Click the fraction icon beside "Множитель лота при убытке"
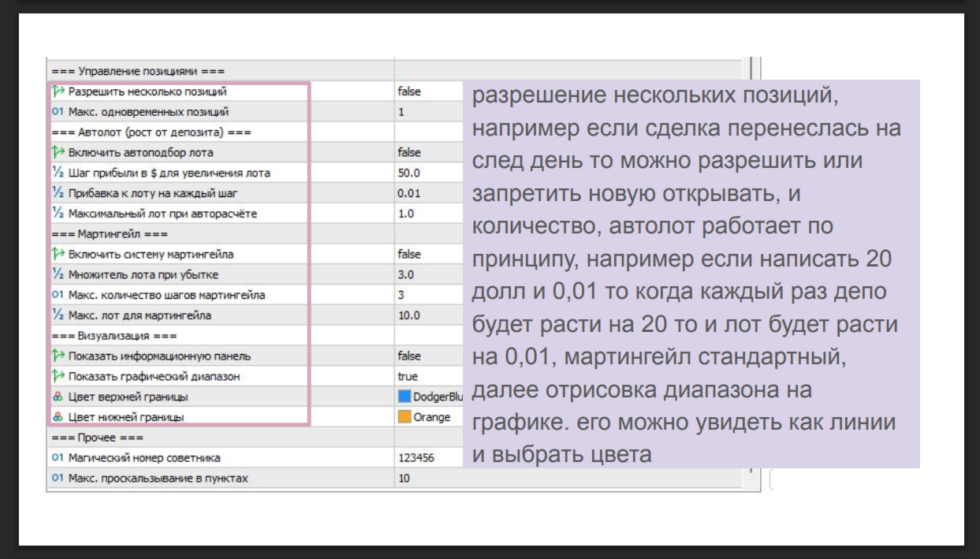980x559 pixels. tap(58, 274)
